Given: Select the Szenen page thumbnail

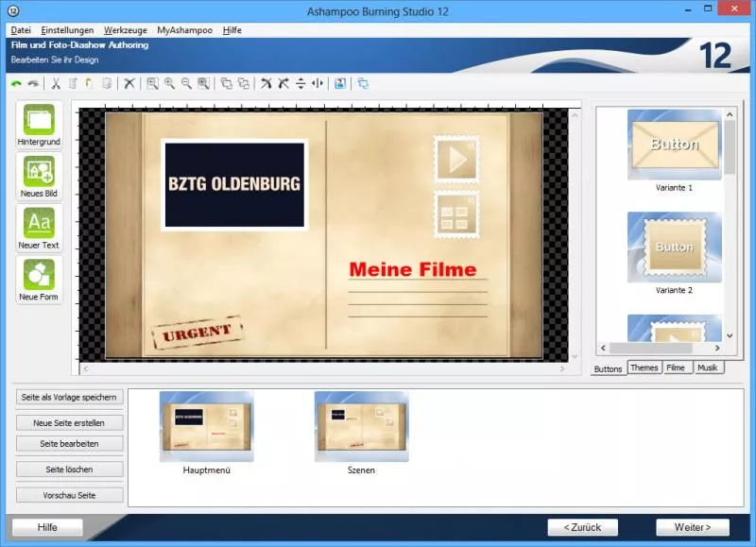Looking at the screenshot, I should pyautogui.click(x=361, y=427).
